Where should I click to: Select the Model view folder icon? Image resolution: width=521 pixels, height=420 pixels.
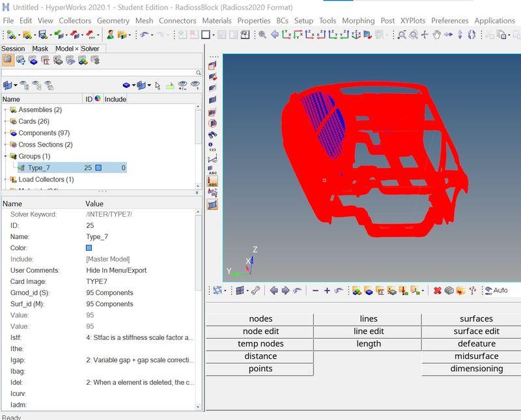pyautogui.click(x=8, y=60)
